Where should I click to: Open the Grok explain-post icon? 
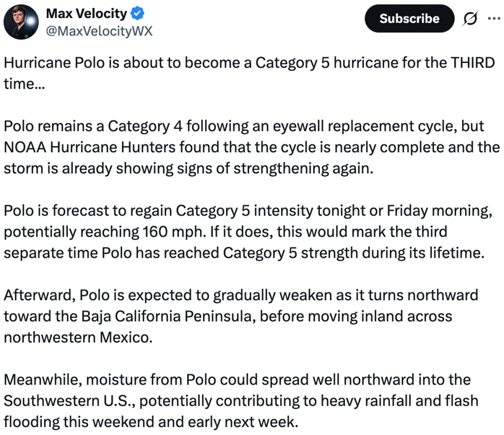pyautogui.click(x=470, y=19)
